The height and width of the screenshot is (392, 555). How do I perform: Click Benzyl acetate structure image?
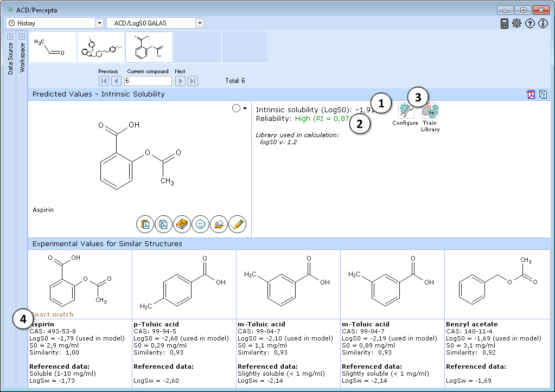click(x=497, y=281)
